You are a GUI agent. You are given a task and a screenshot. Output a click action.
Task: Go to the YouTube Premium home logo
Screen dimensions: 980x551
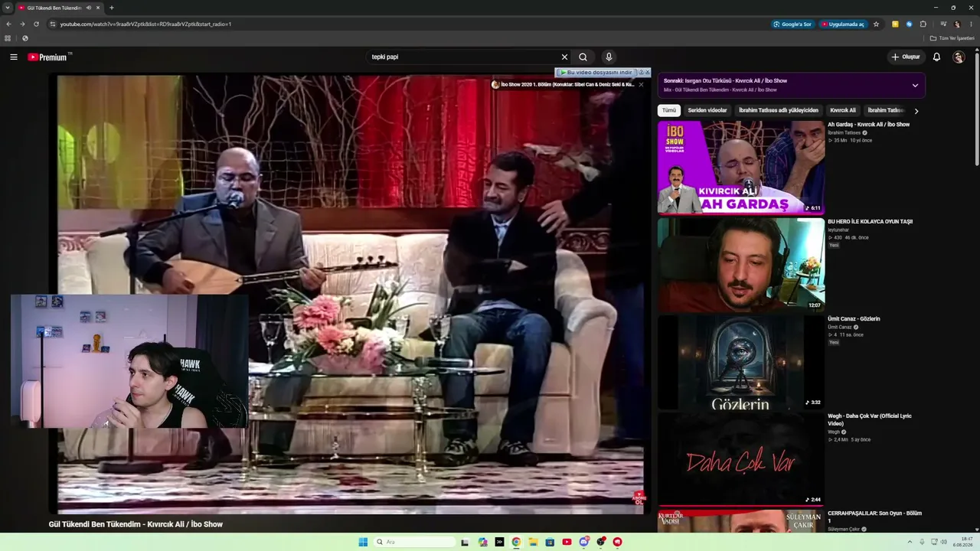click(x=50, y=57)
